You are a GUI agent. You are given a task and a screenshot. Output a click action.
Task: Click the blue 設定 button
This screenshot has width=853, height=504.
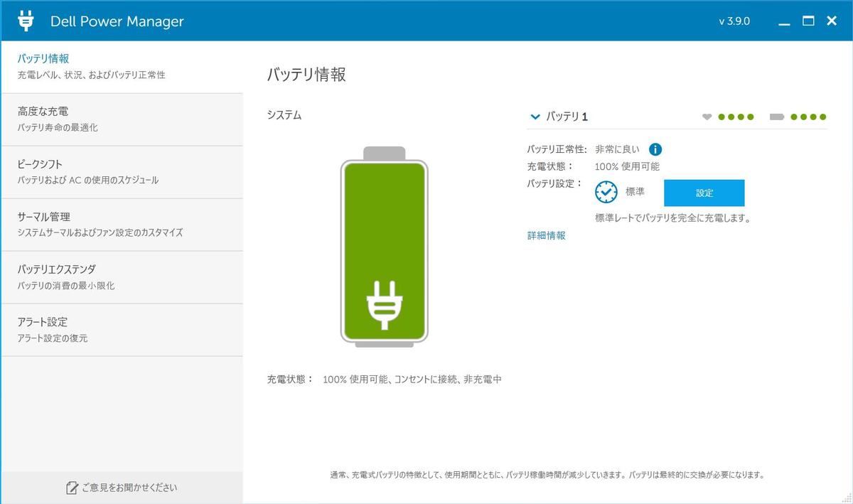tap(704, 193)
